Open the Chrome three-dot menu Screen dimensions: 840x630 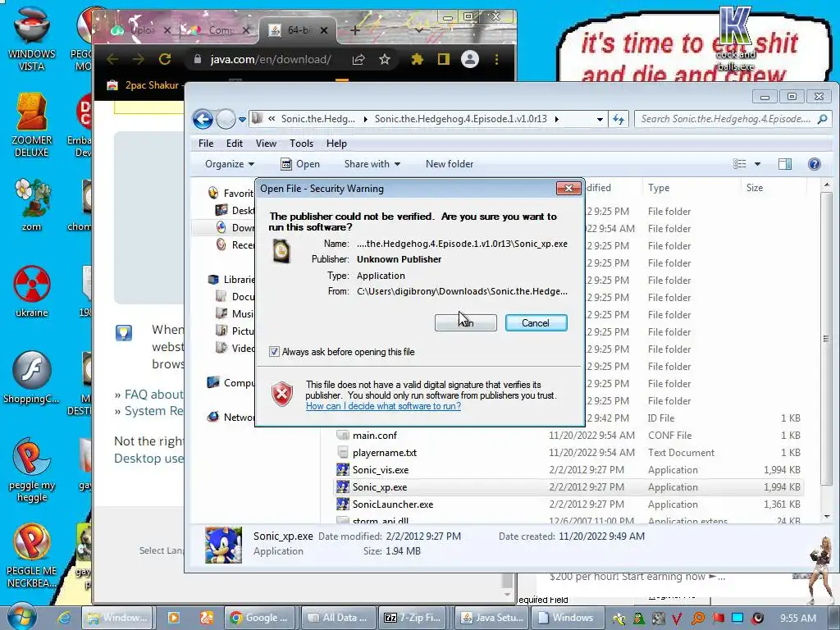[x=496, y=59]
